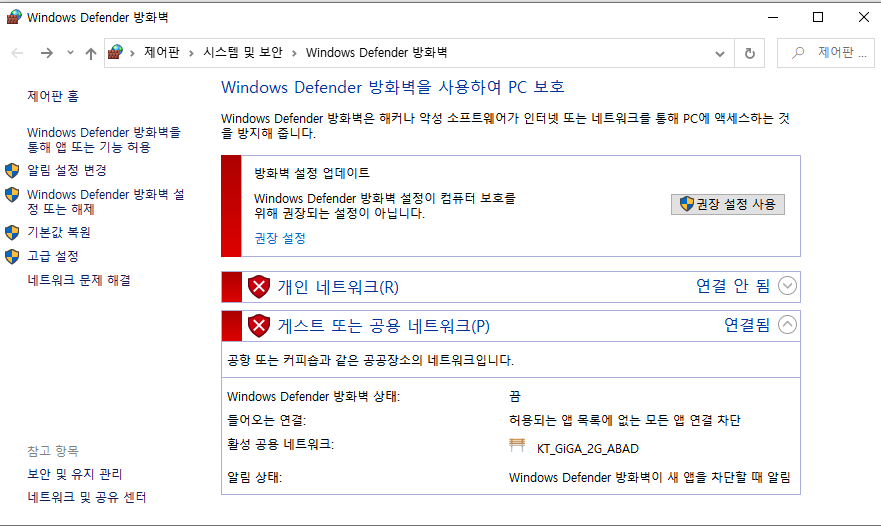881x526 pixels.
Task: Open the 제어판 홈 link
Action: [x=53, y=96]
